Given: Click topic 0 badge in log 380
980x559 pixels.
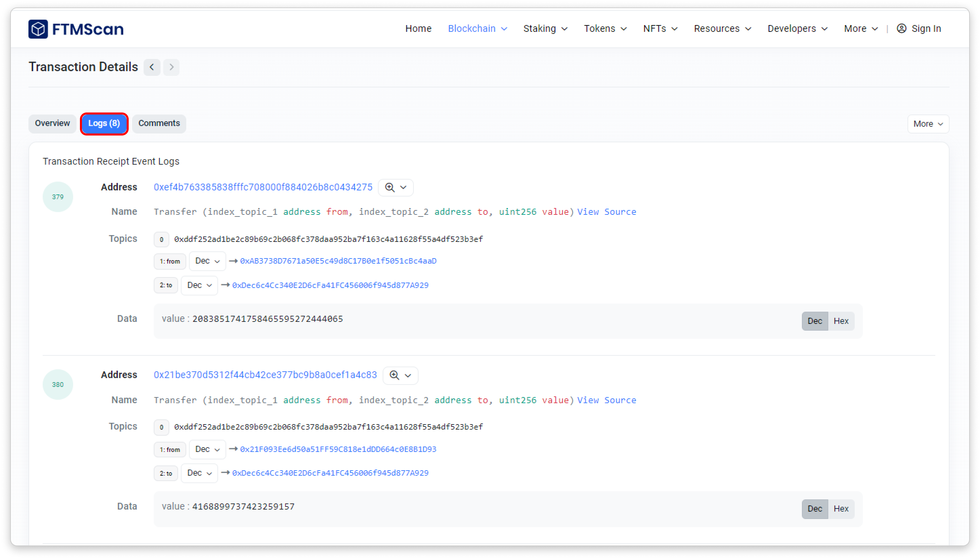Looking at the screenshot, I should click(x=161, y=427).
